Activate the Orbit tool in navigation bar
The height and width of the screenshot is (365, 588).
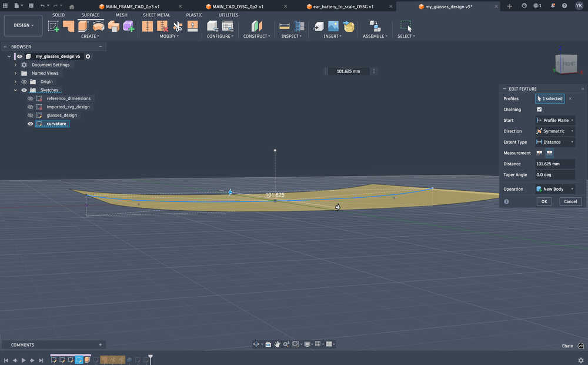(256, 344)
